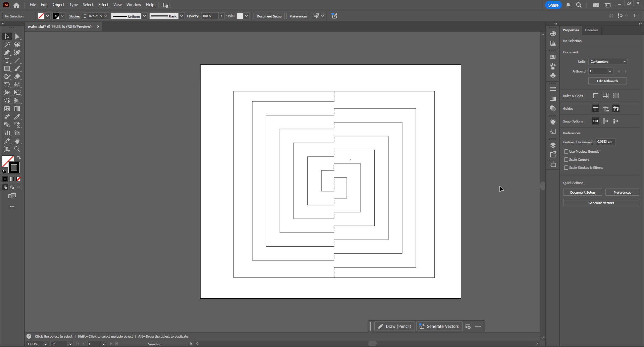The height and width of the screenshot is (347, 644).
Task: Choose the Lasso tool
Action: click(x=17, y=44)
